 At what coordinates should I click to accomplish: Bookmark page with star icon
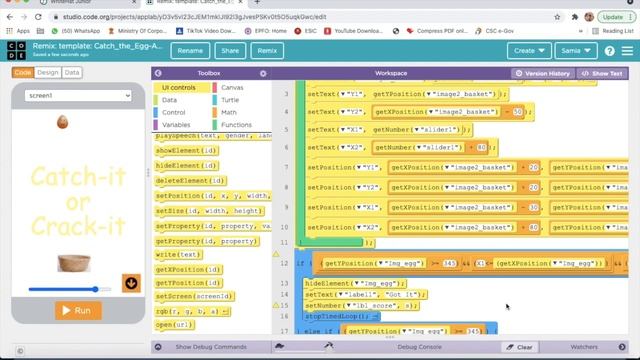[557, 17]
